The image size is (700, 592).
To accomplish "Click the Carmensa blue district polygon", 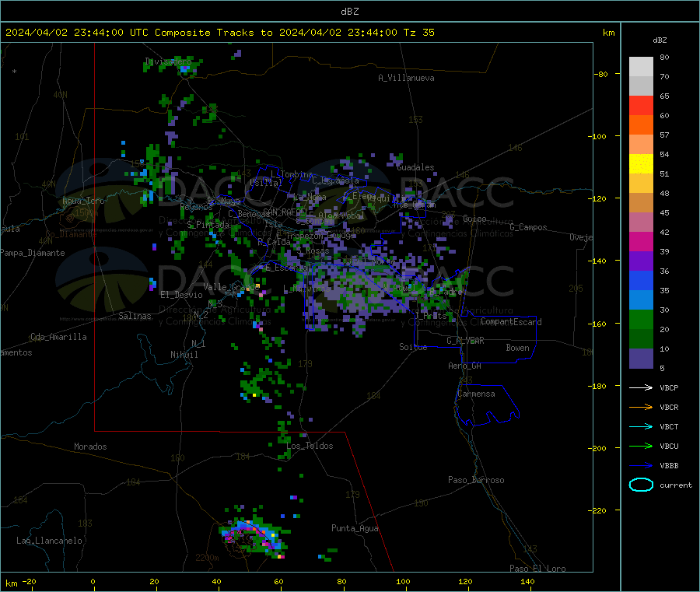I will [x=487, y=405].
